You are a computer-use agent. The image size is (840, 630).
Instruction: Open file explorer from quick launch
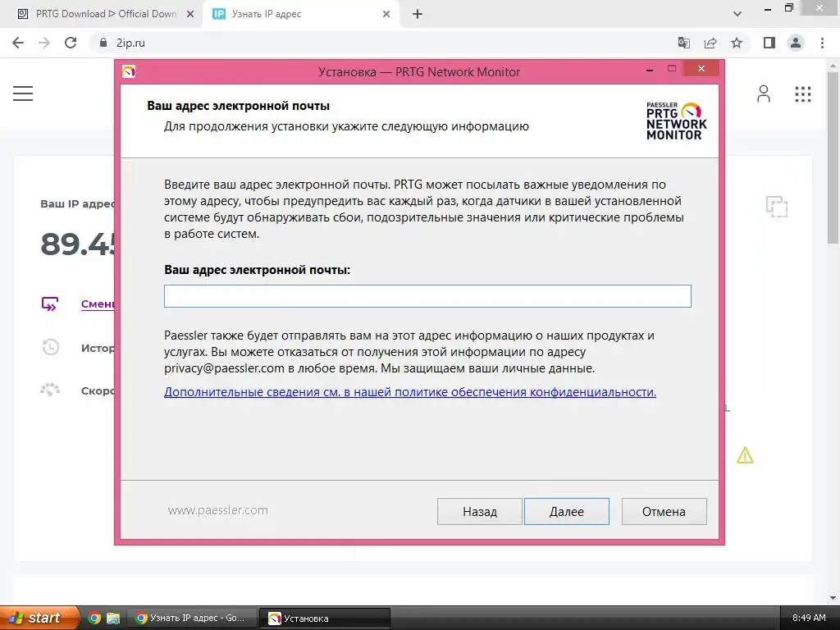(113, 619)
